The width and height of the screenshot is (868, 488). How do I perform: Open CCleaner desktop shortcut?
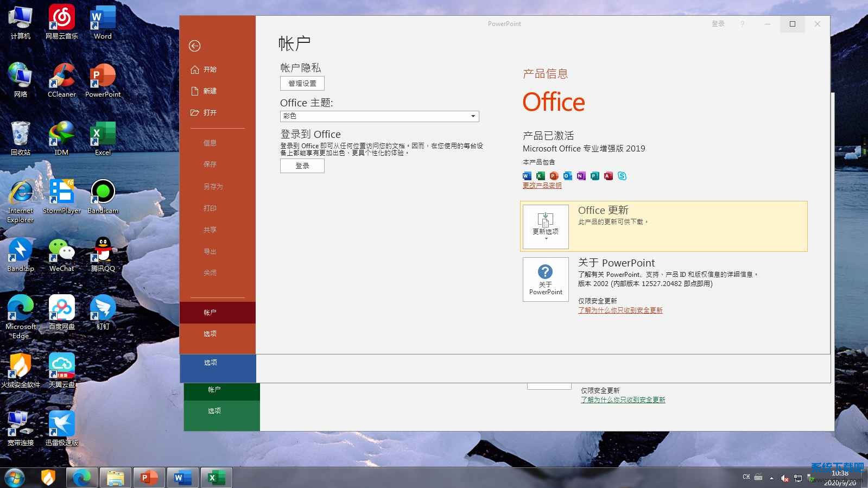62,80
